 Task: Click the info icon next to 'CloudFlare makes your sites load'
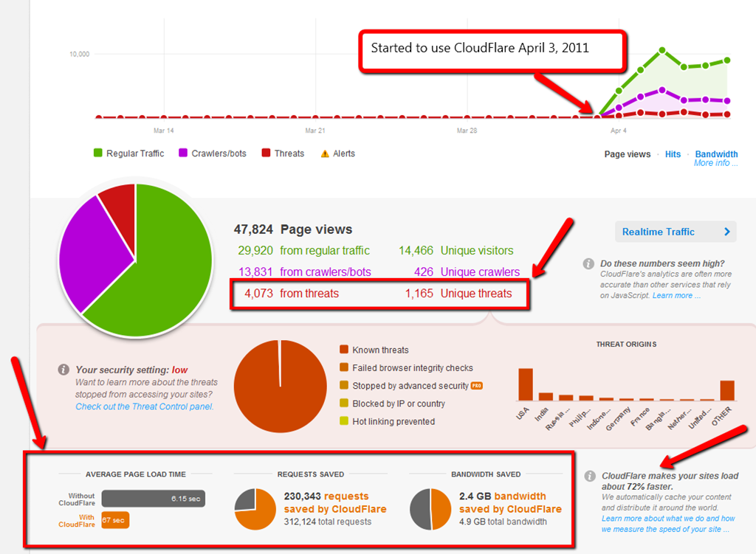pos(590,476)
